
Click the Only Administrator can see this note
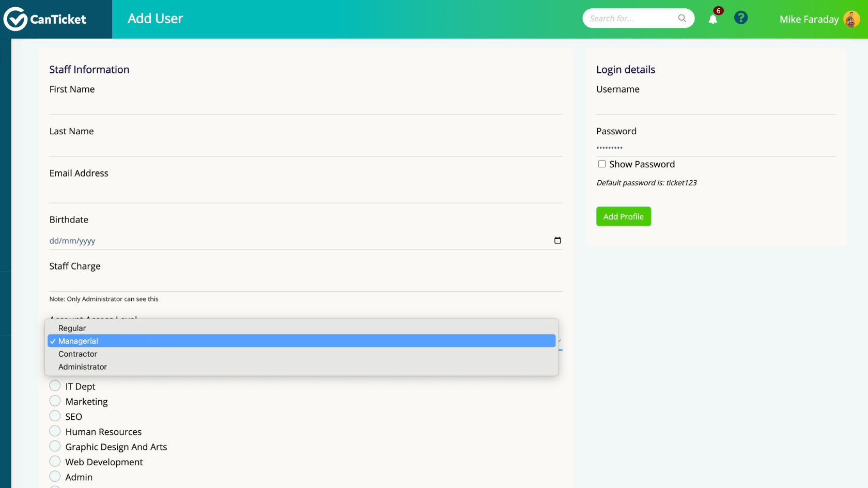pos(104,299)
